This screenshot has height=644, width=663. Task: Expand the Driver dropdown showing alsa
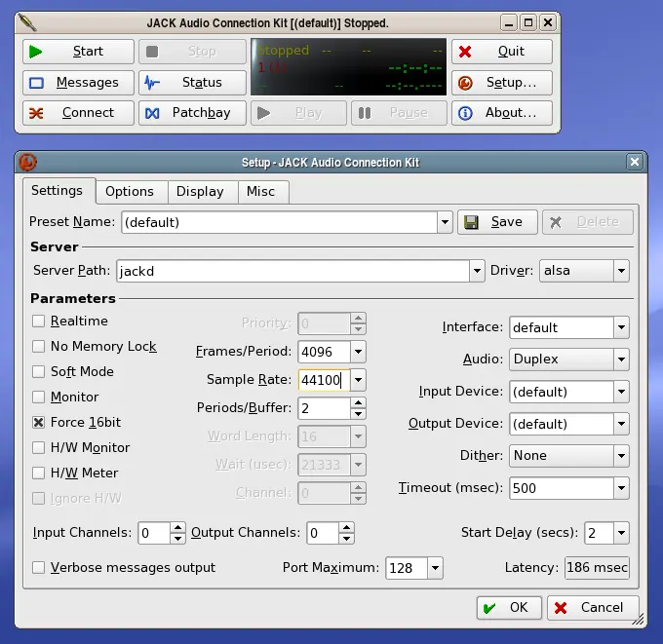point(620,271)
